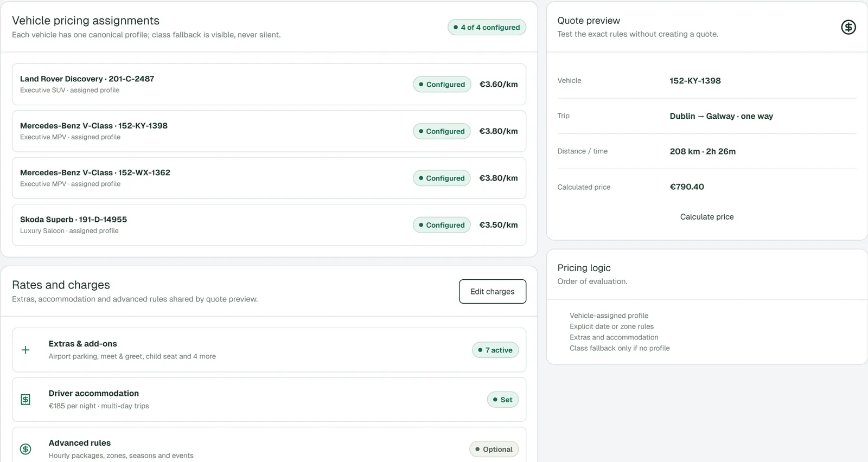Click the plus icon beside Extras & add-ons
This screenshot has height=462, width=868.
25,350
